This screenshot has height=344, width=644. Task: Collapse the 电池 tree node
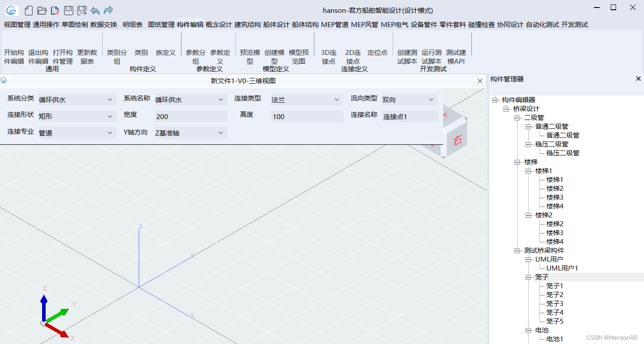(x=528, y=330)
